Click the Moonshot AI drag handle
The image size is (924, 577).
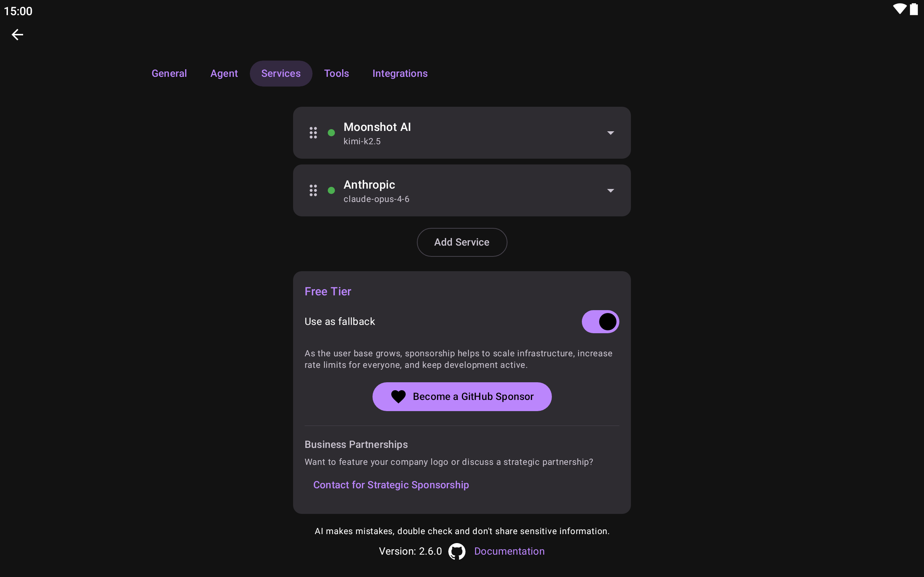click(x=313, y=133)
